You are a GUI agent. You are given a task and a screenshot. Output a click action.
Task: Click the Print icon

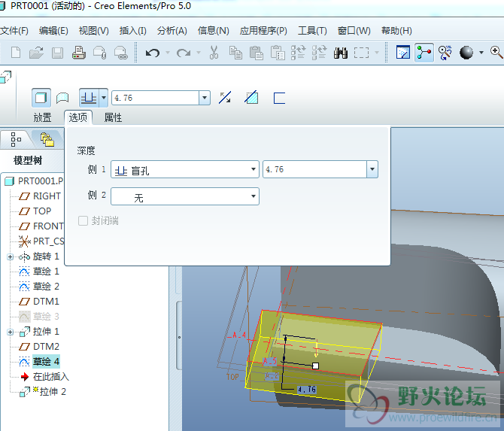pos(79,53)
